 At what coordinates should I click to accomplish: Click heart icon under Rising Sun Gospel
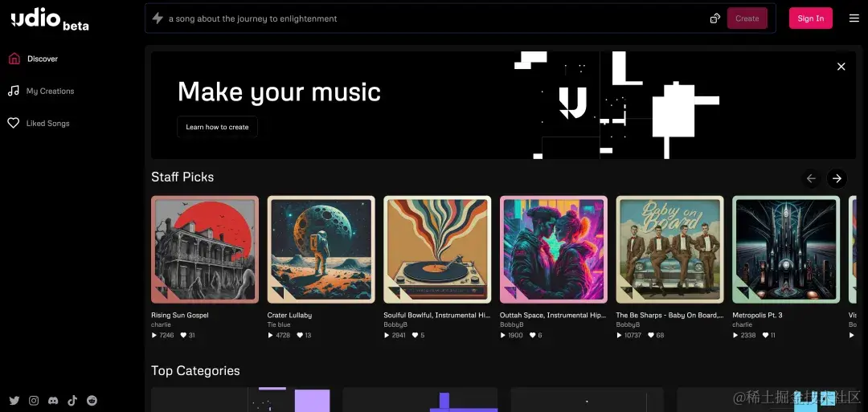[183, 335]
